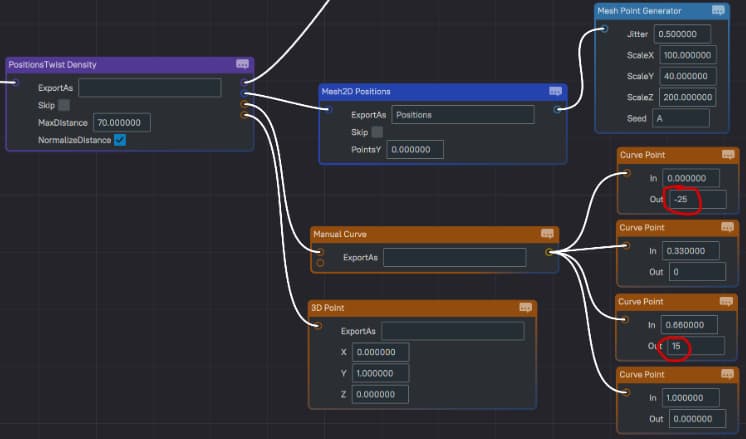This screenshot has height=439, width=746.
Task: Enable Skip checkbox in PositionsTwist Density node
Action: click(x=64, y=105)
